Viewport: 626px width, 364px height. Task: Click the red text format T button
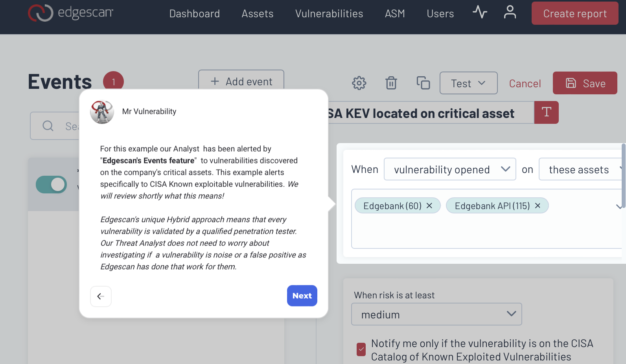pos(546,112)
